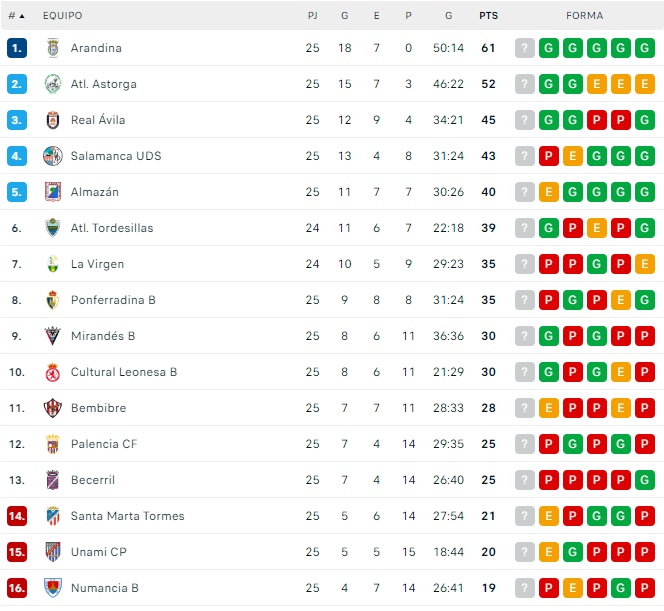
Task: Click Salamanca UDS's red P form badge
Action: pos(549,156)
